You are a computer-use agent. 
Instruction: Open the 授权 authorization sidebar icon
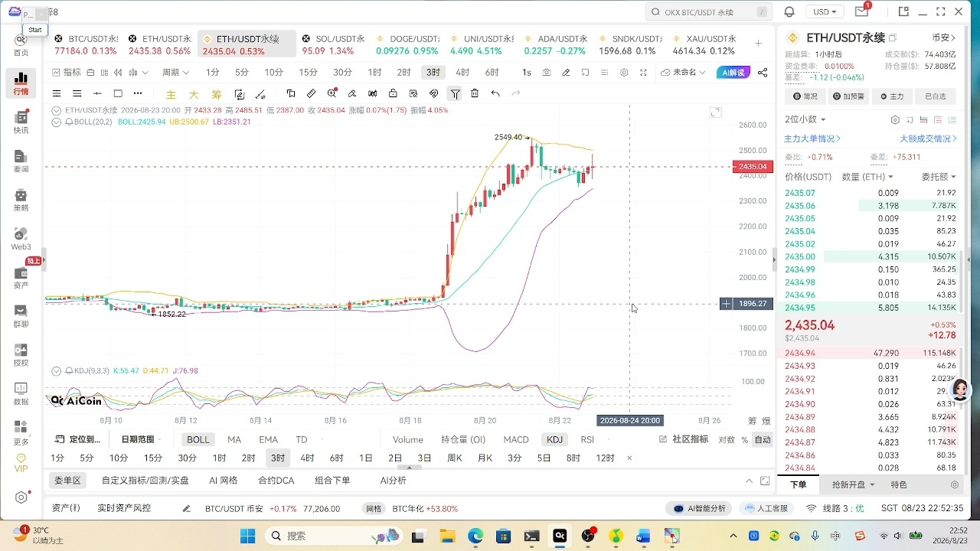(x=21, y=355)
